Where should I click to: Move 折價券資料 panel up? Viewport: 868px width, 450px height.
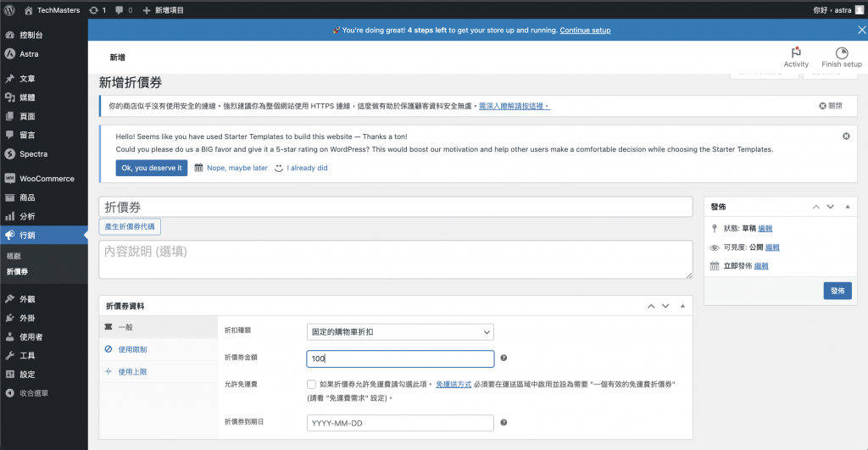click(x=651, y=306)
